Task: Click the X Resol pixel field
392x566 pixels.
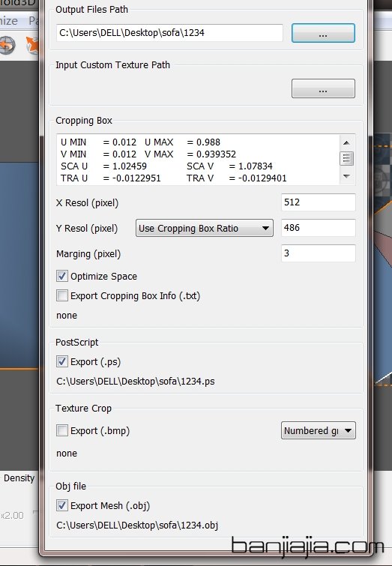Action: [x=319, y=202]
